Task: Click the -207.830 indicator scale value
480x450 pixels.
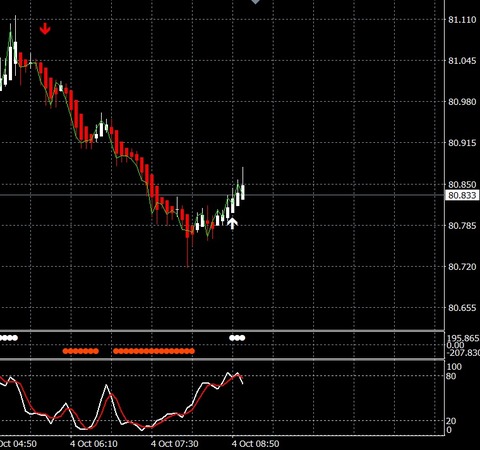Action: pyautogui.click(x=463, y=353)
